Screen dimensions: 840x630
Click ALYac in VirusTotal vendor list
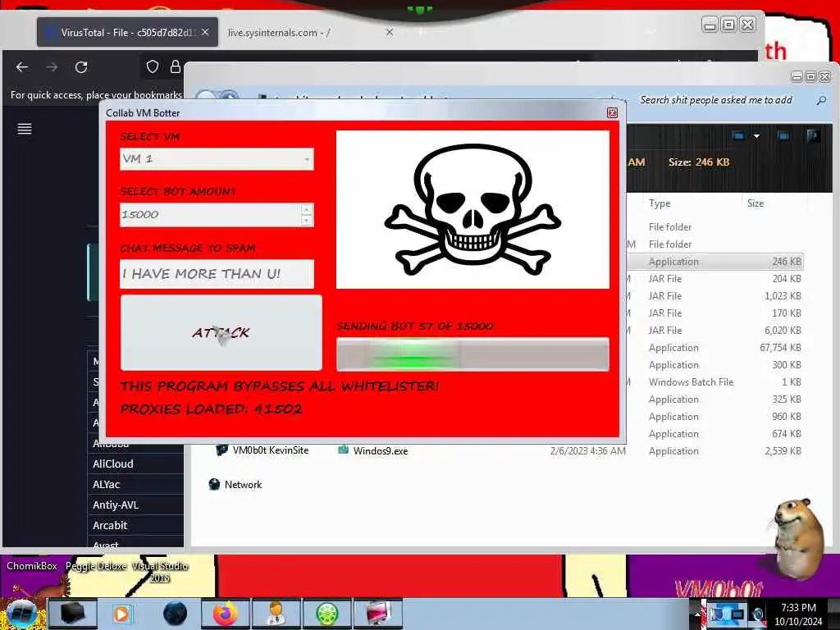pos(106,484)
